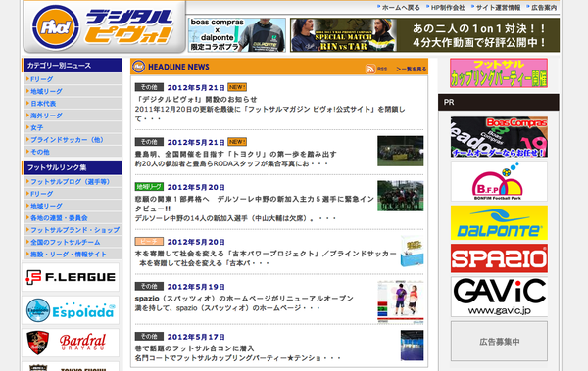Click the PR section header
The width and height of the screenshot is (588, 371).
click(x=499, y=102)
